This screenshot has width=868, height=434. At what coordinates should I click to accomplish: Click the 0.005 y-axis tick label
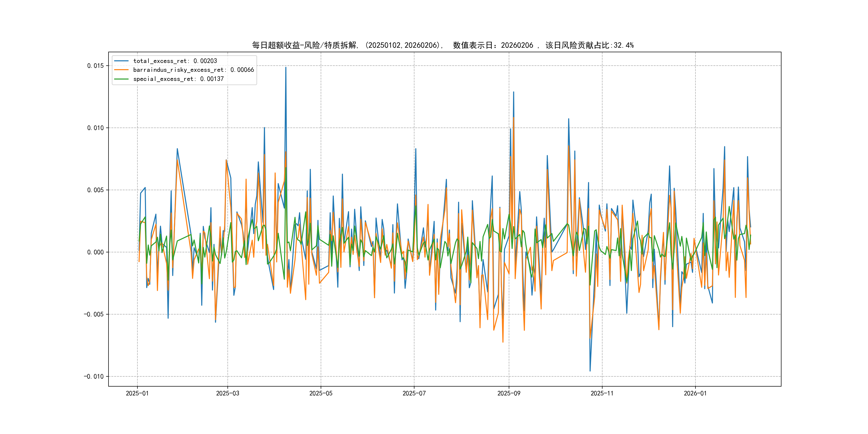pyautogui.click(x=95, y=190)
